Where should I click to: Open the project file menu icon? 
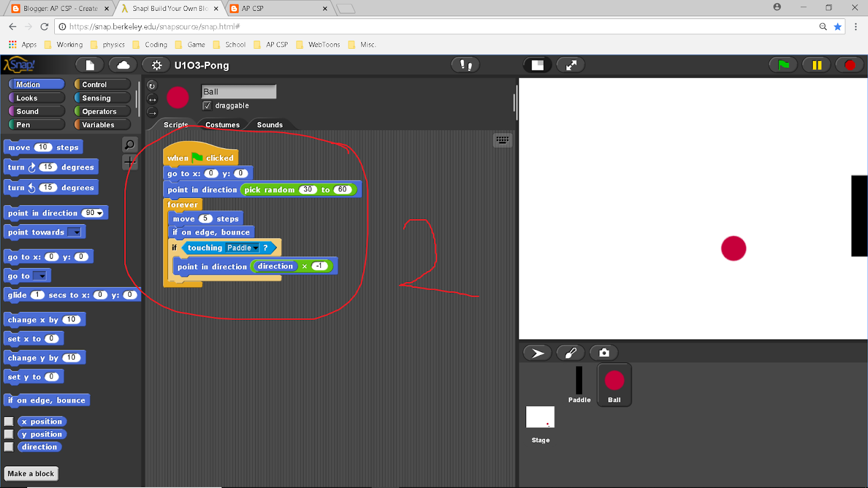(90, 65)
